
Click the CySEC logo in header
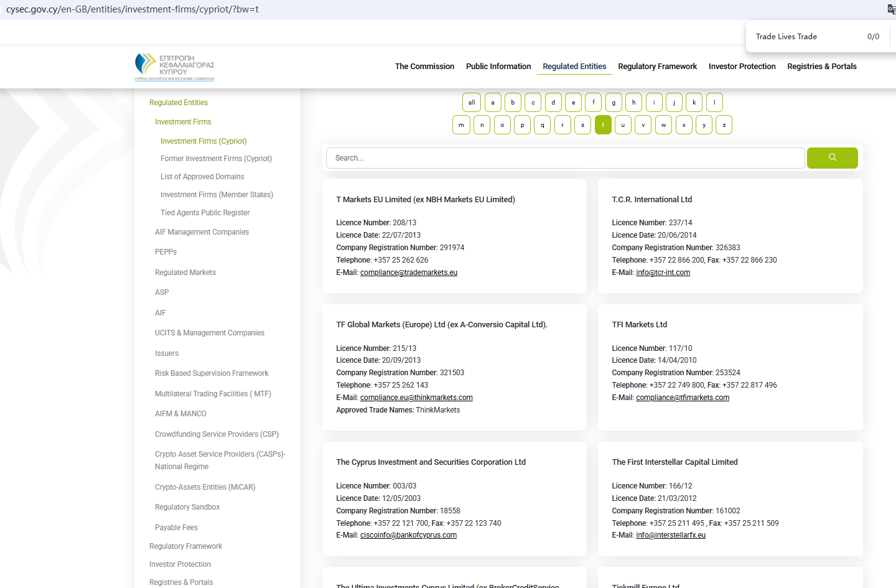click(x=175, y=67)
